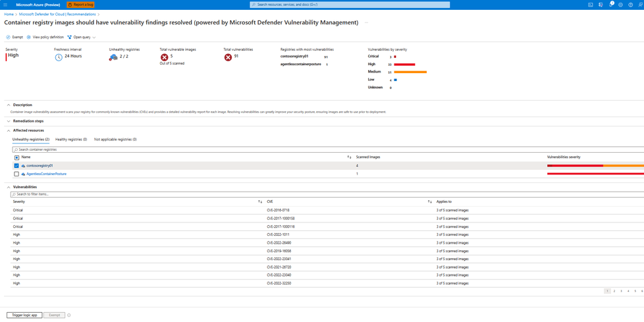Open the help question mark icon
This screenshot has width=644, height=322.
pos(630,5)
